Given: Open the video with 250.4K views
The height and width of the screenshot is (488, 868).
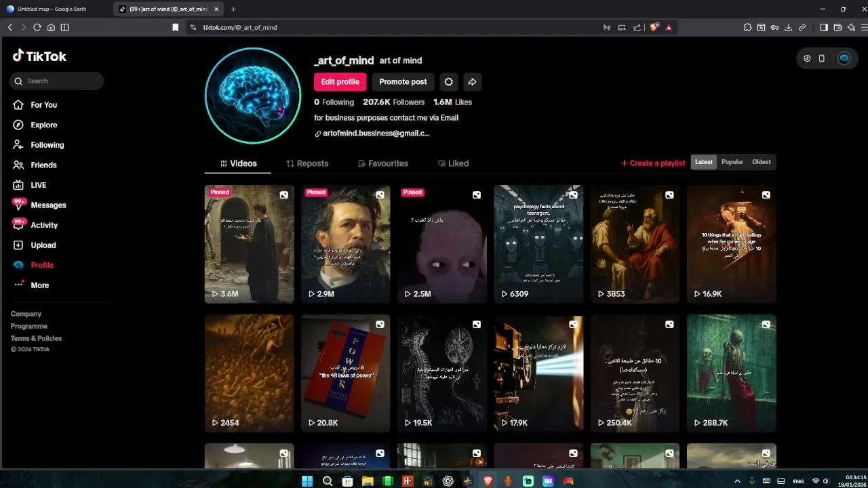Looking at the screenshot, I should click(635, 373).
